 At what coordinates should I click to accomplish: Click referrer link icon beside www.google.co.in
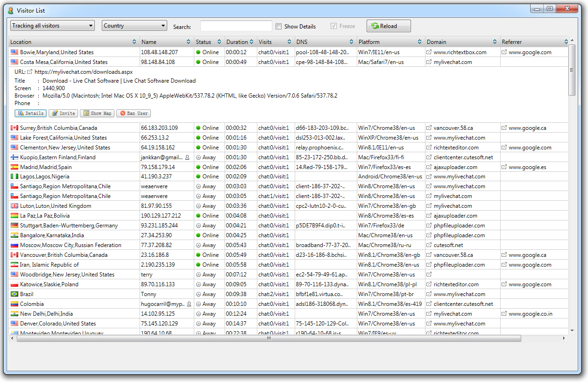tap(504, 314)
